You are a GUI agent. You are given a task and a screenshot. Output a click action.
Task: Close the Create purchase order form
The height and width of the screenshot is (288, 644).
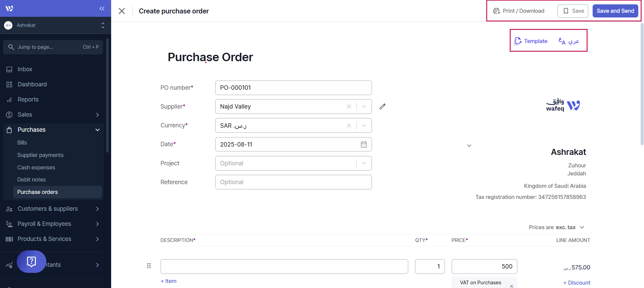(x=122, y=11)
